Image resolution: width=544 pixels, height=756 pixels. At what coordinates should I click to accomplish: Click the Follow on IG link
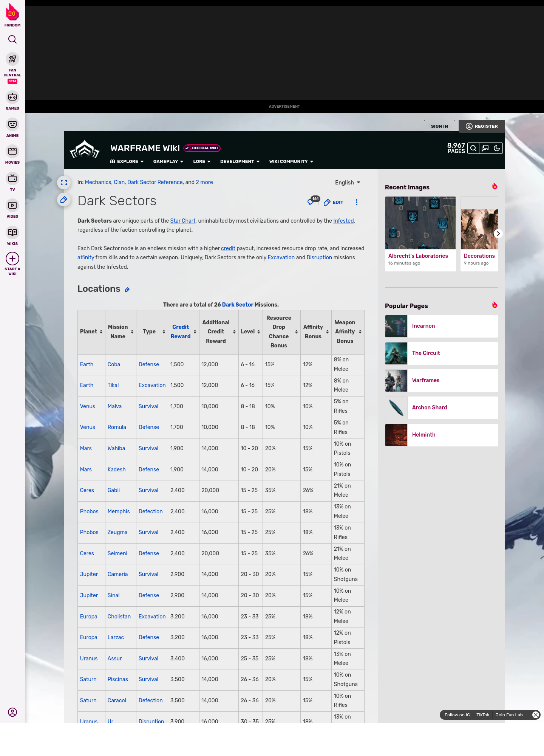[x=457, y=715]
